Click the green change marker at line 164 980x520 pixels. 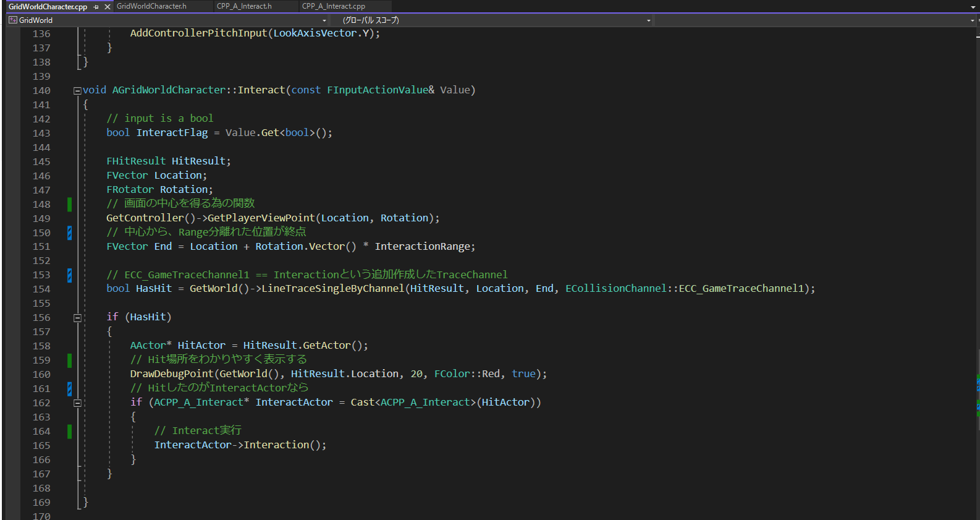(69, 431)
